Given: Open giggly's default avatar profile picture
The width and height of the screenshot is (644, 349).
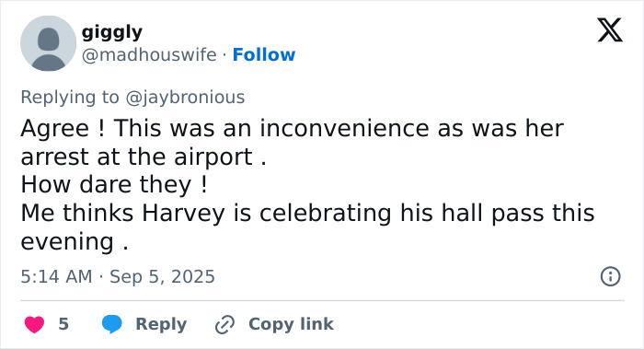Looking at the screenshot, I should (x=49, y=43).
